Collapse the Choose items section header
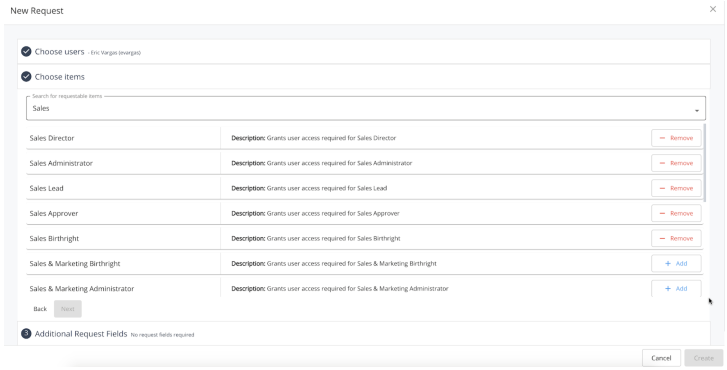Viewport: 727px width, 370px height. coord(364,77)
